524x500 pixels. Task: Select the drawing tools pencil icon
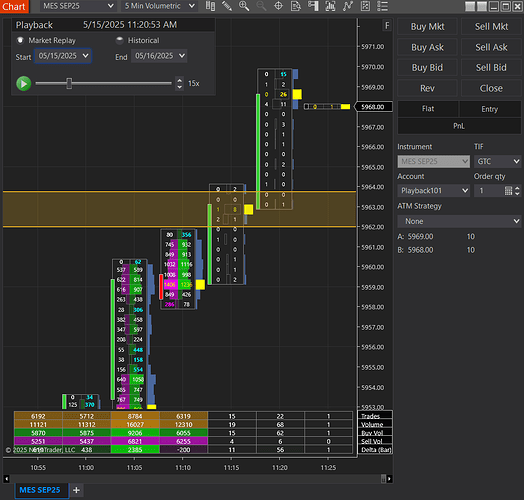tap(227, 6)
